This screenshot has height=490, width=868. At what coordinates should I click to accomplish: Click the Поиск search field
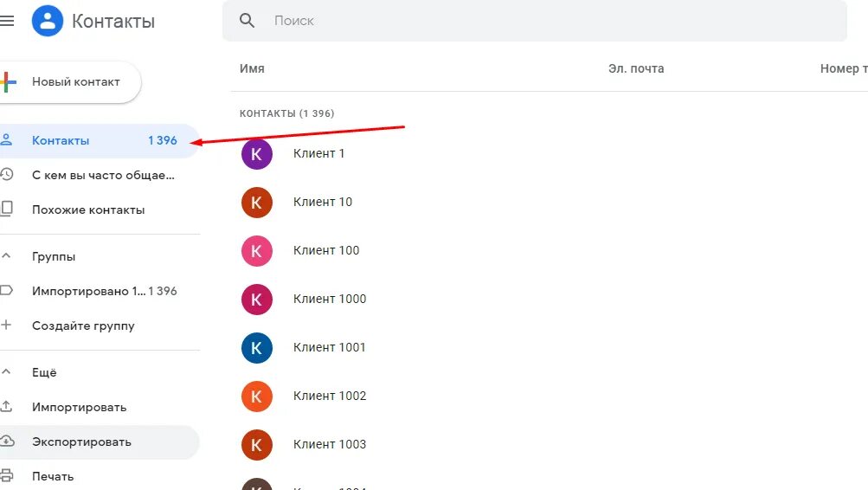coord(535,21)
